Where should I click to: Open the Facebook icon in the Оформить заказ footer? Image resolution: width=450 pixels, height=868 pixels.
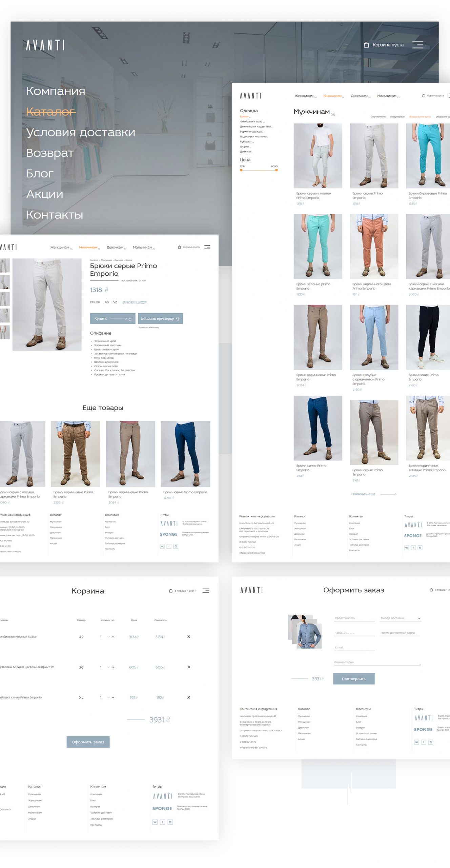click(424, 742)
